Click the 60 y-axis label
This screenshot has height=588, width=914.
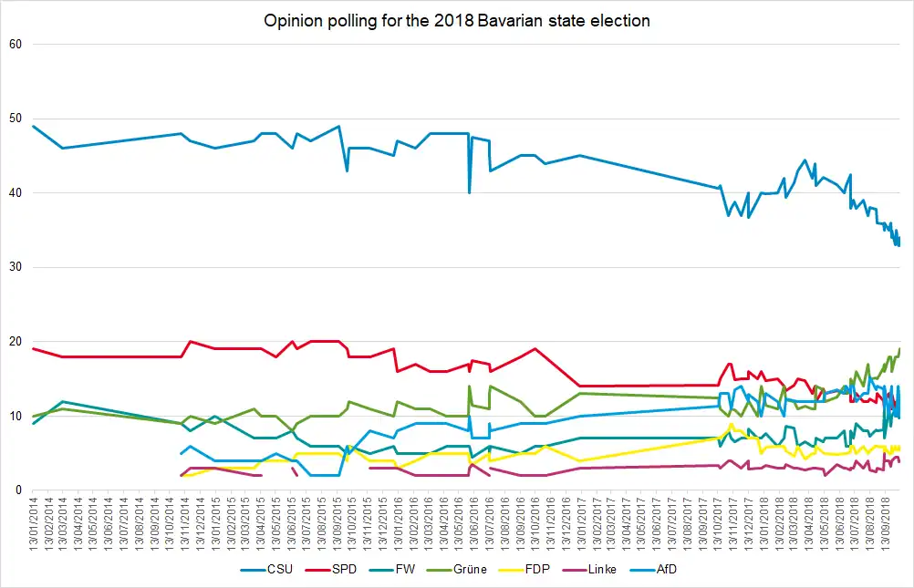click(15, 44)
